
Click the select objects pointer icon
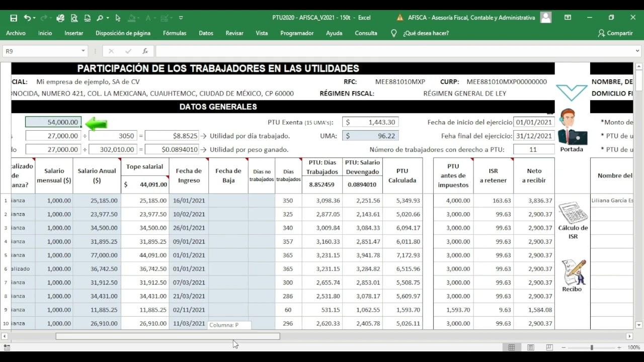tap(118, 18)
